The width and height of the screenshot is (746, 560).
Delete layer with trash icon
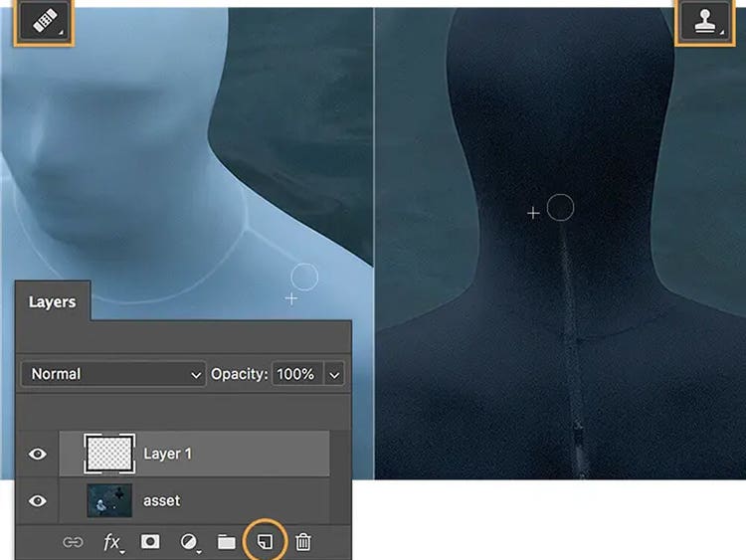(303, 542)
